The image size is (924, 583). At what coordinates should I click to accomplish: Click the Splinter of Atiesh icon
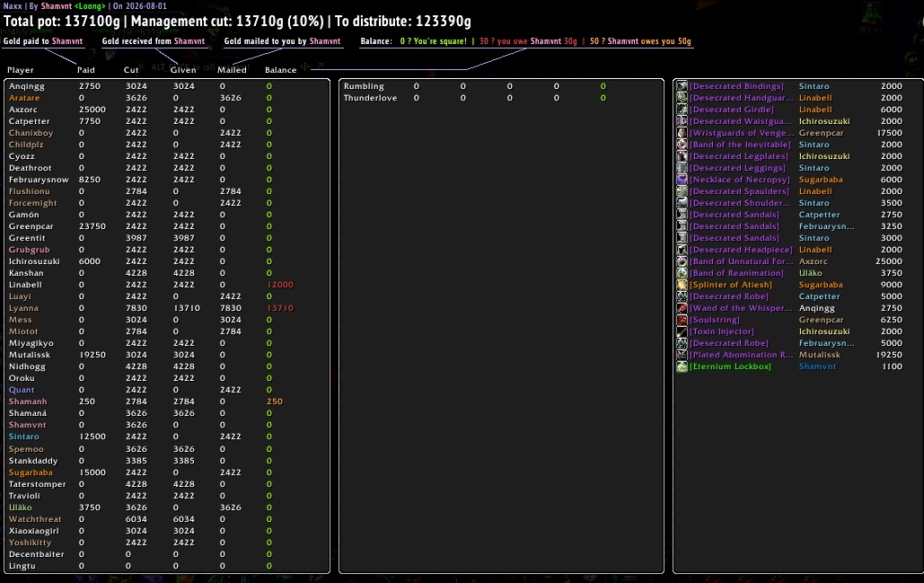[682, 285]
